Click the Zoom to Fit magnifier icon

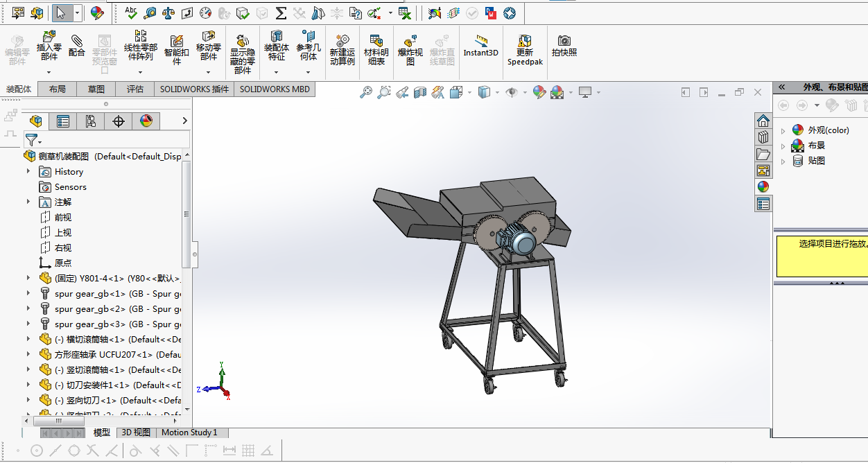pyautogui.click(x=365, y=91)
